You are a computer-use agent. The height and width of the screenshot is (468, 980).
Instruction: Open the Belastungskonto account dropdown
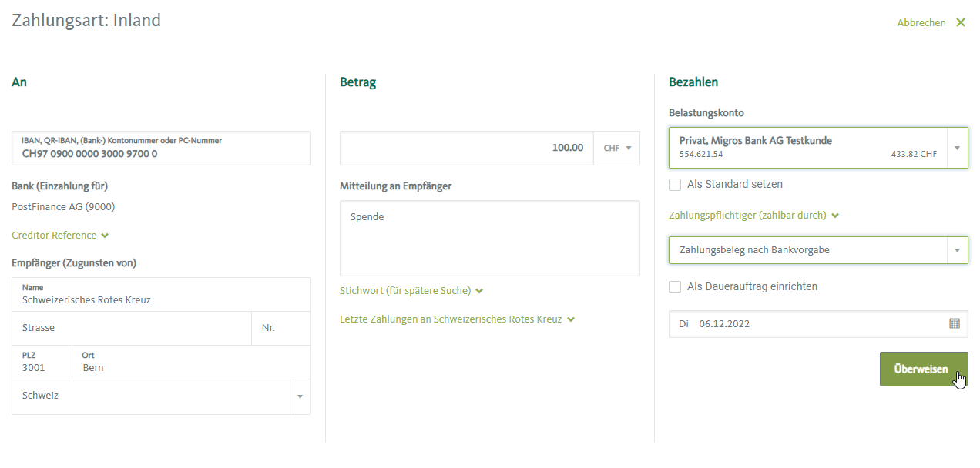(x=957, y=148)
